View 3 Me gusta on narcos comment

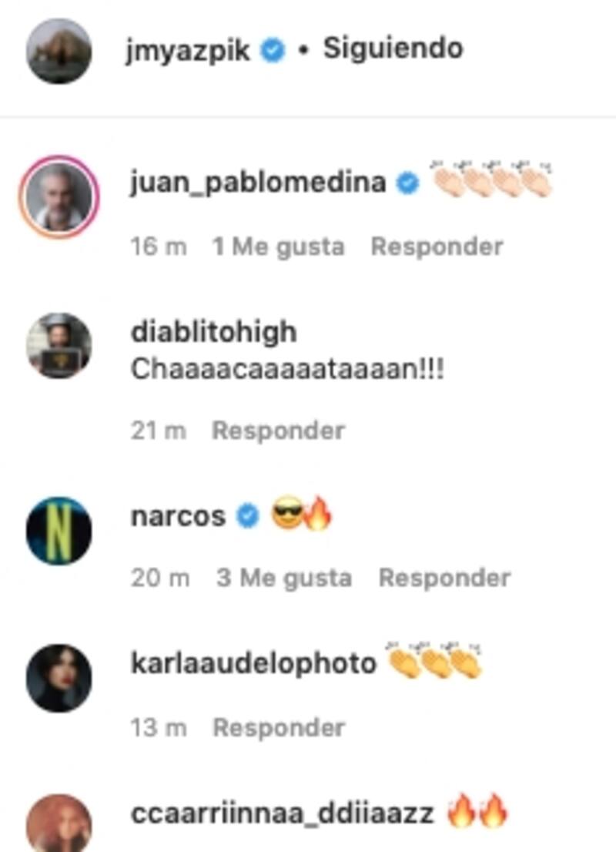click(283, 578)
